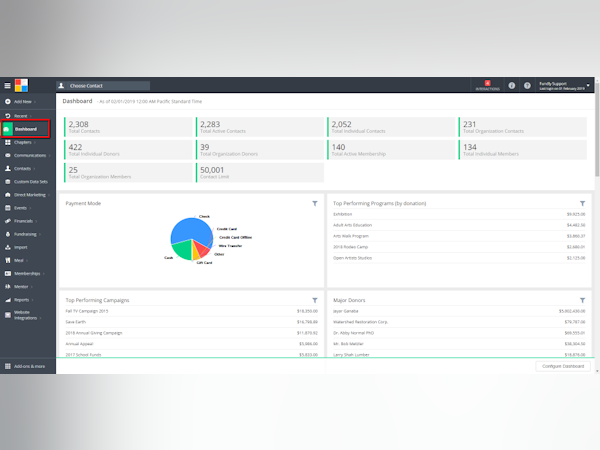Open the Watershed Restoration Corp. donor row
This screenshot has height=450, width=600.
tap(459, 322)
